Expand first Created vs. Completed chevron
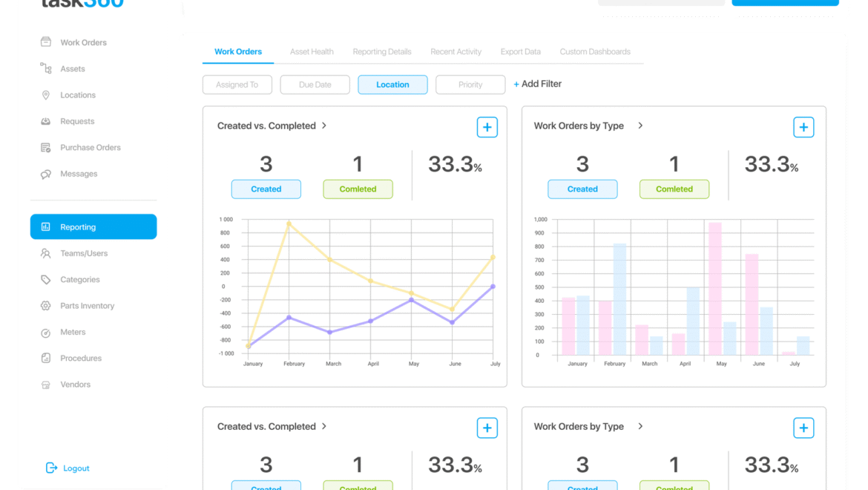868x490 pixels. (x=324, y=125)
